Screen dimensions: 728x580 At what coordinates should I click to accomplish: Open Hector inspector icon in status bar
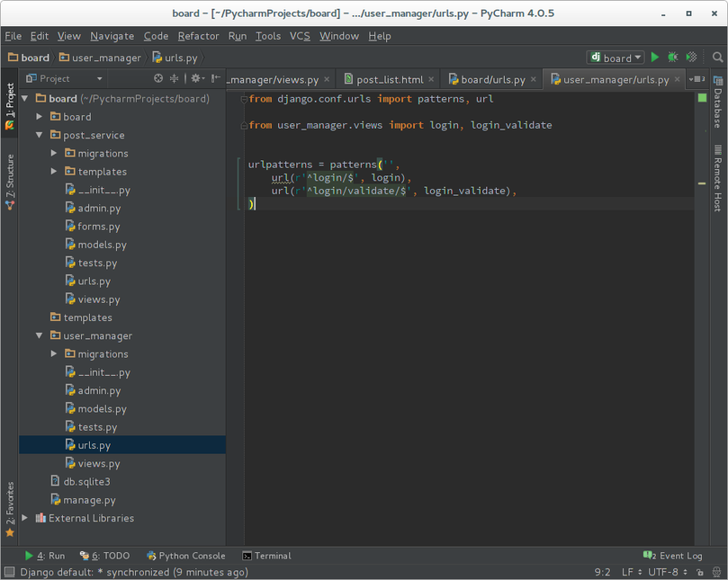point(717,572)
